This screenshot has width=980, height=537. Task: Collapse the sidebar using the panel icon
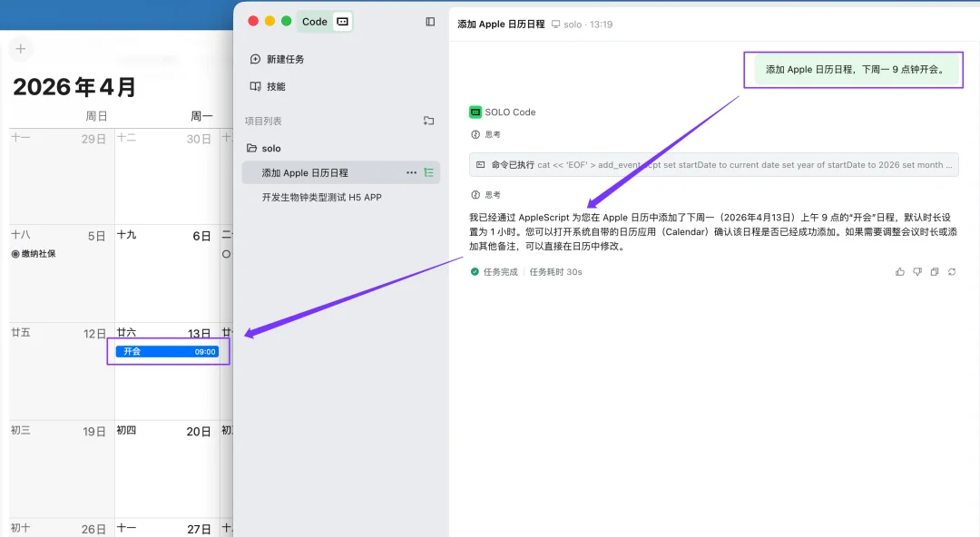pyautogui.click(x=429, y=21)
